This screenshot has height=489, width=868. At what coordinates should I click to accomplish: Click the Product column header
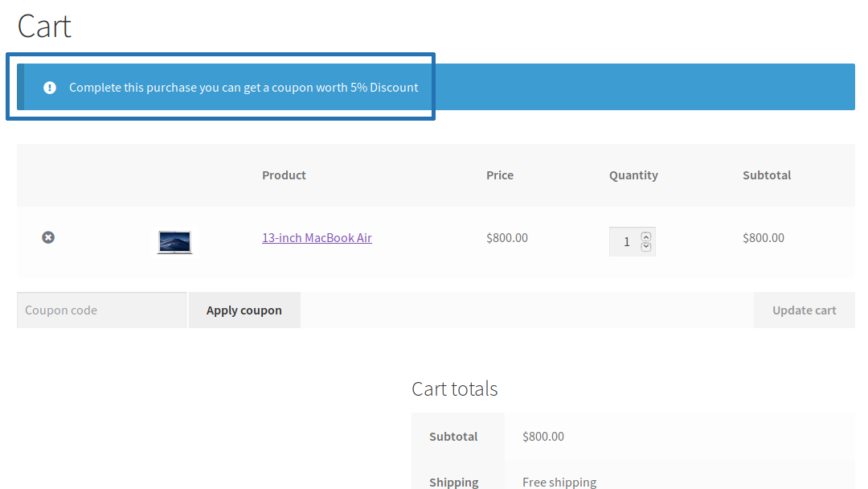[x=284, y=175]
